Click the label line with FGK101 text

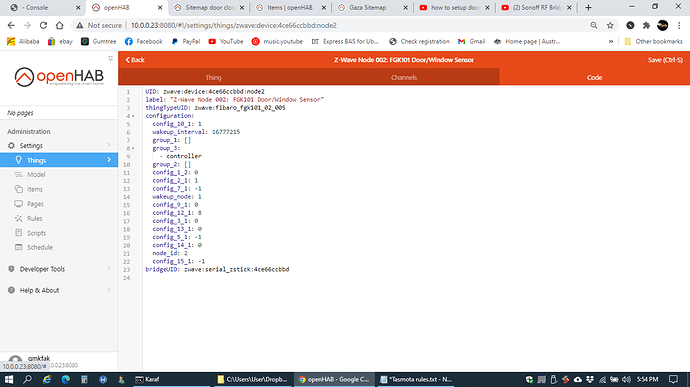(235, 100)
